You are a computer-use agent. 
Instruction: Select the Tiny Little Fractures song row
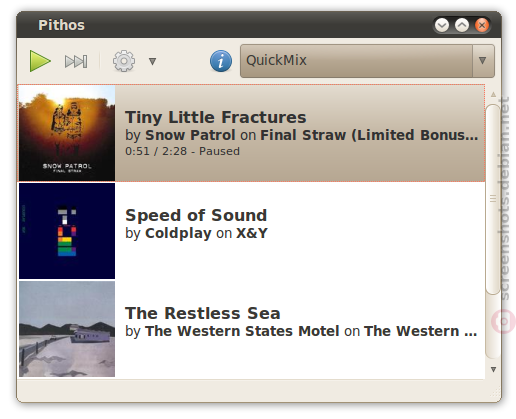coord(251,133)
